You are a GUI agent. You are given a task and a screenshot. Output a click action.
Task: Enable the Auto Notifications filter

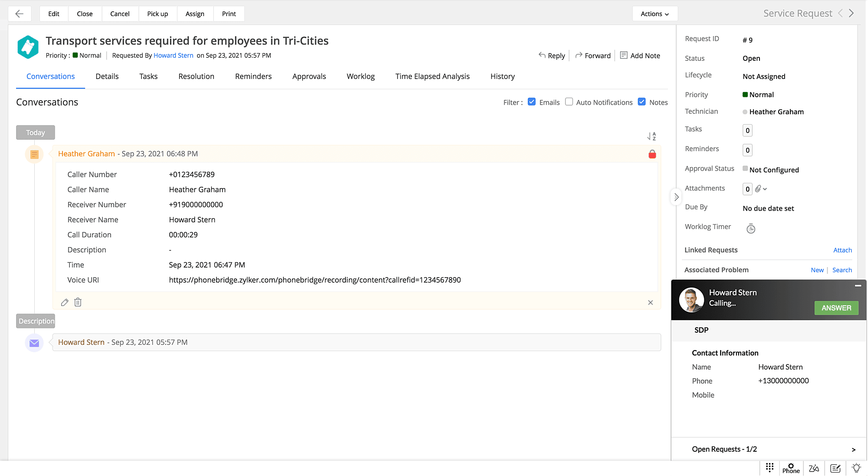(x=569, y=102)
